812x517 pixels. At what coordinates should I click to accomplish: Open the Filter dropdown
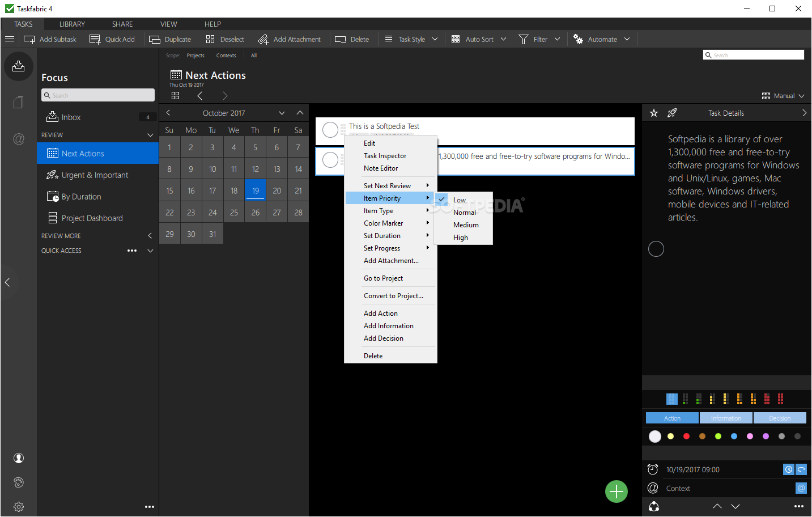click(539, 39)
